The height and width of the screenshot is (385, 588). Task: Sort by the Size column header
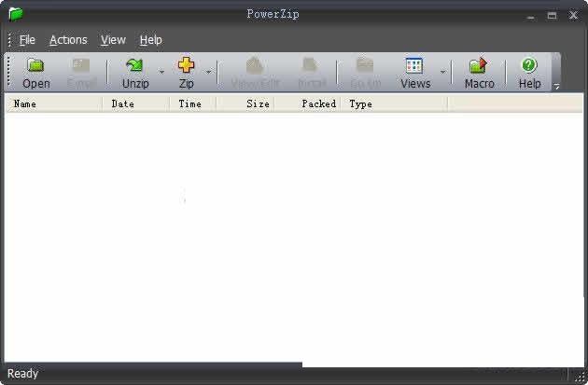[x=245, y=103]
